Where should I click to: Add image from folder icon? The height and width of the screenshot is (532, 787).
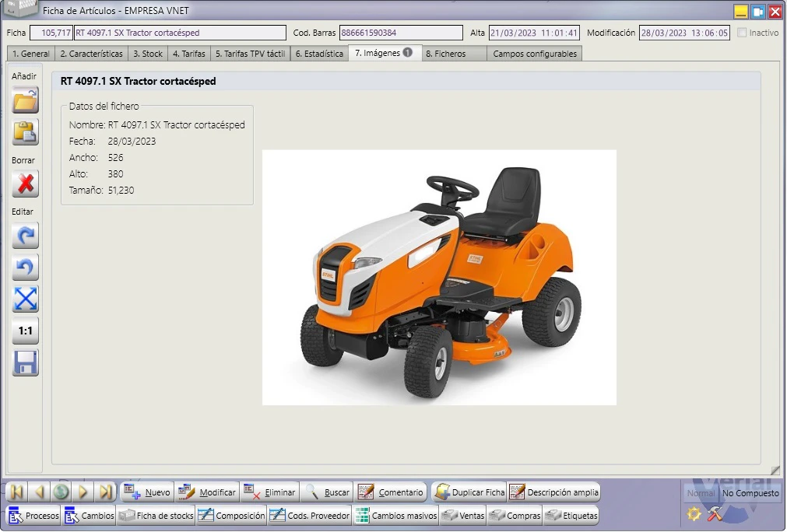[x=25, y=100]
